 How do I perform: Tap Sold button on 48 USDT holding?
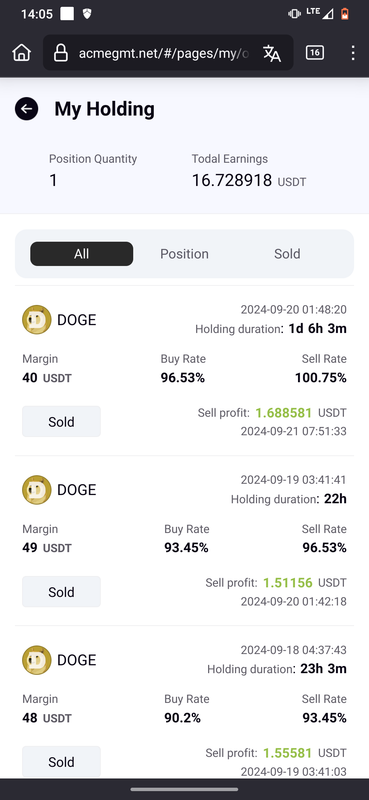(61, 762)
